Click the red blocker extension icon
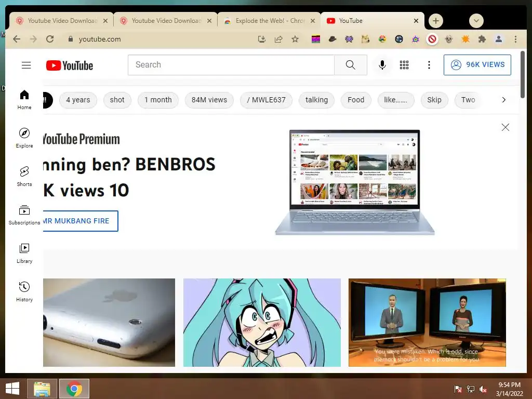Viewport: 532px width, 399px height. [x=432, y=39]
